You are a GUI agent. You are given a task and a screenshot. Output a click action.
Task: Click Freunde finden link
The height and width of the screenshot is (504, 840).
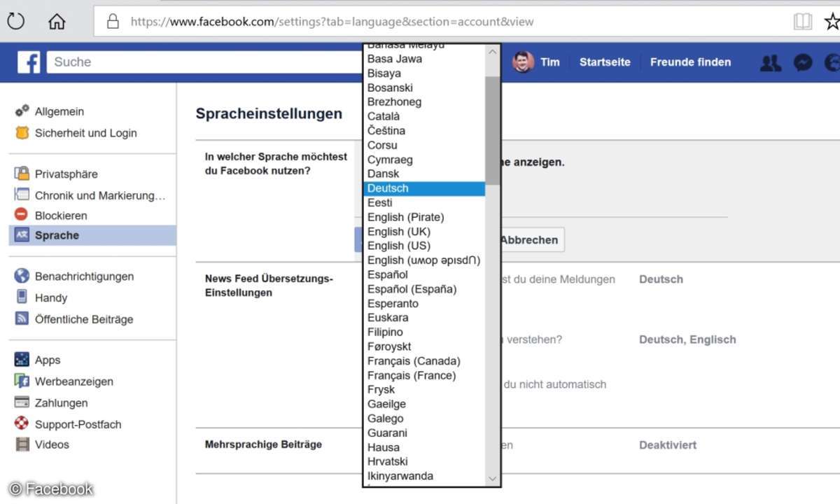click(690, 62)
